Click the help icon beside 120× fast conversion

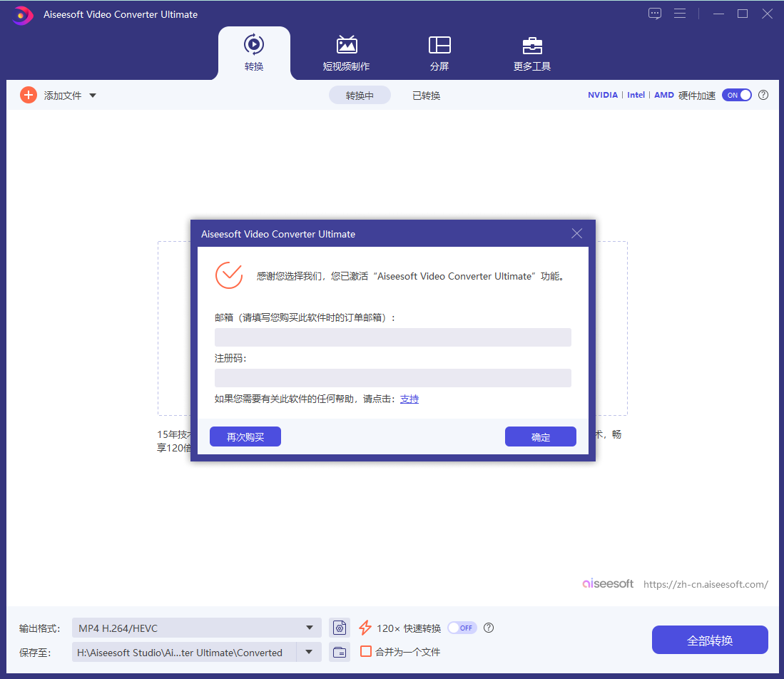click(489, 628)
